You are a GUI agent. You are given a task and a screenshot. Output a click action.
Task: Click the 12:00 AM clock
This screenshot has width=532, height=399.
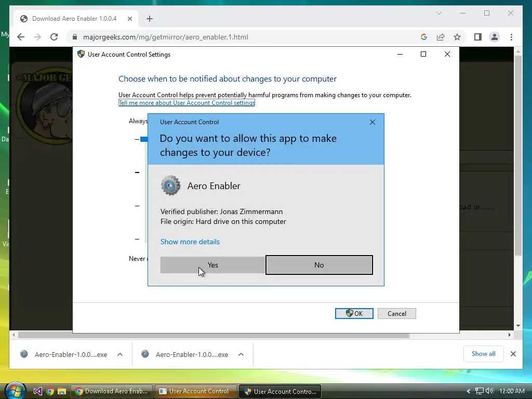click(x=512, y=391)
